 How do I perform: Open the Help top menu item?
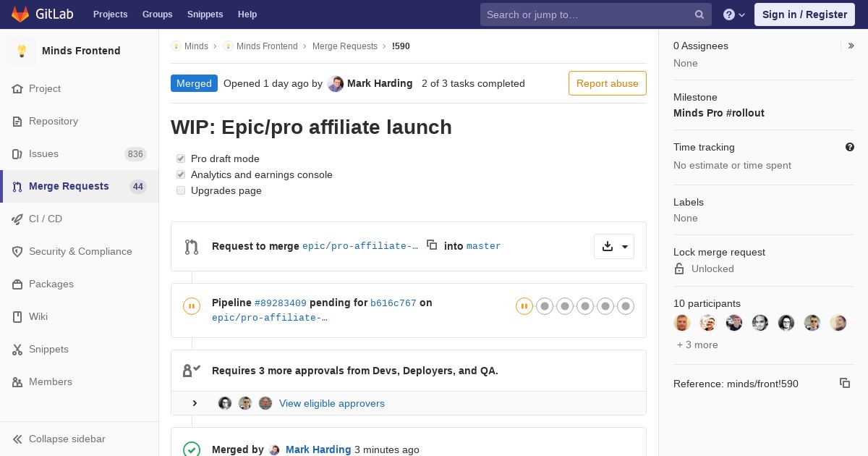247,14
